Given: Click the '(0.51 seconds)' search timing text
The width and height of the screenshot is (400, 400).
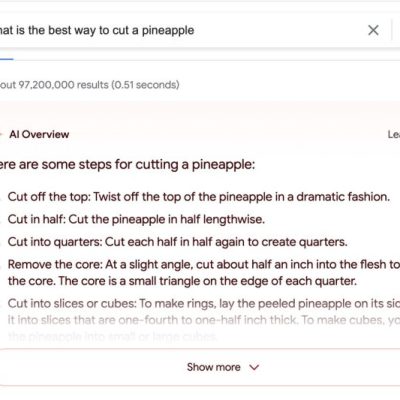Looking at the screenshot, I should pos(145,85).
